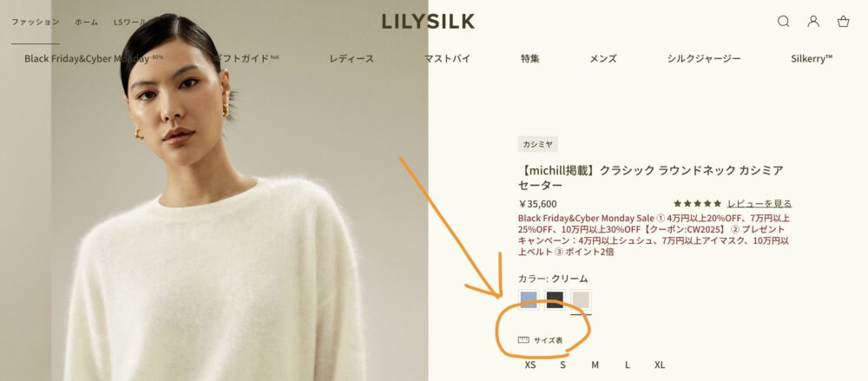The width and height of the screenshot is (868, 381).
Task: Click the カシミヤ tag
Action: point(538,144)
